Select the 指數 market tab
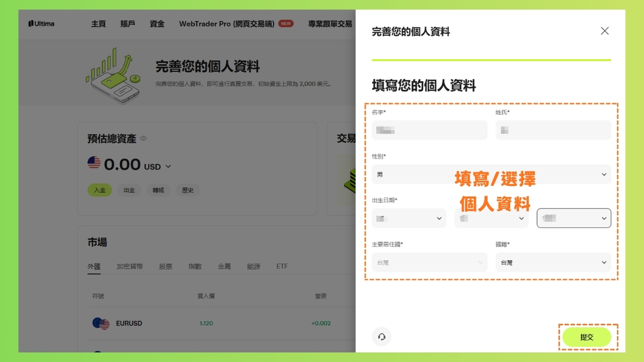Screen dimensions: 644x362 pos(195,266)
